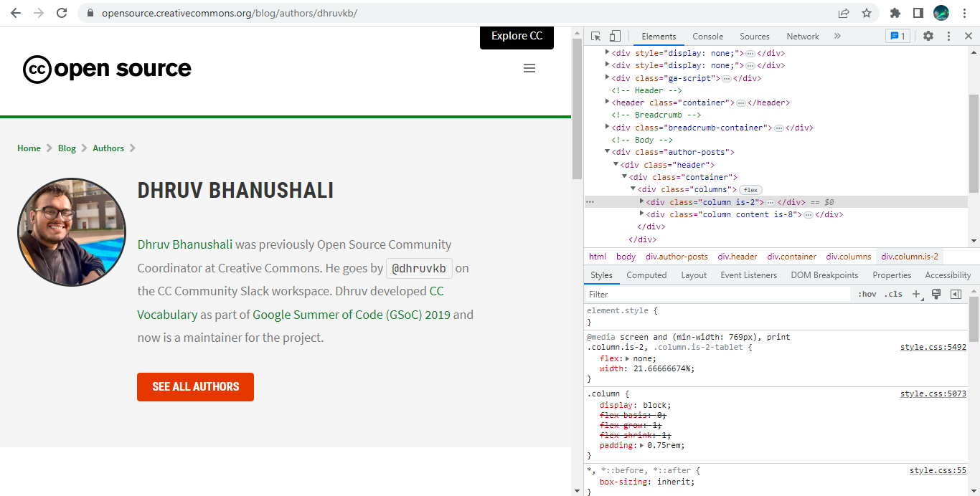Open the Network tab

click(803, 37)
